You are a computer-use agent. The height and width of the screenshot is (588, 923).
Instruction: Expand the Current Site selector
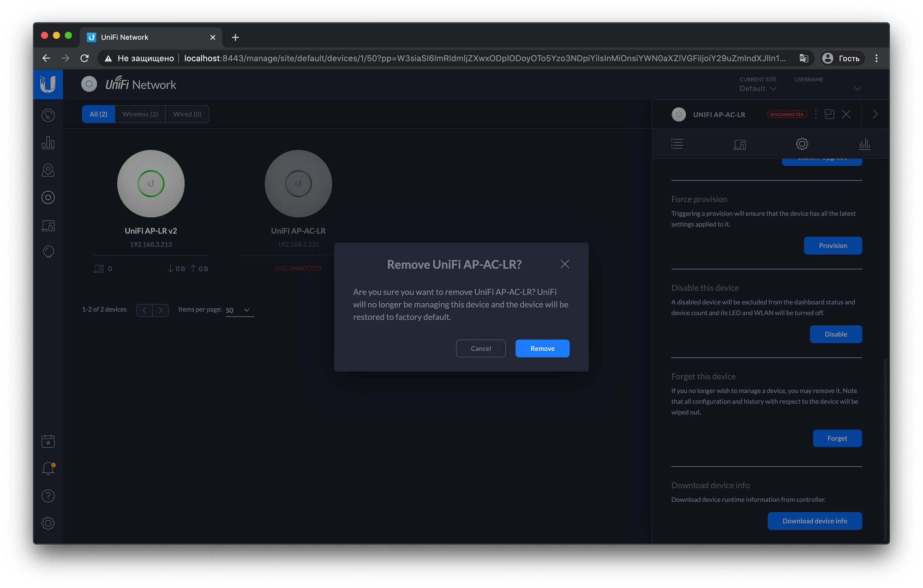pyautogui.click(x=757, y=88)
